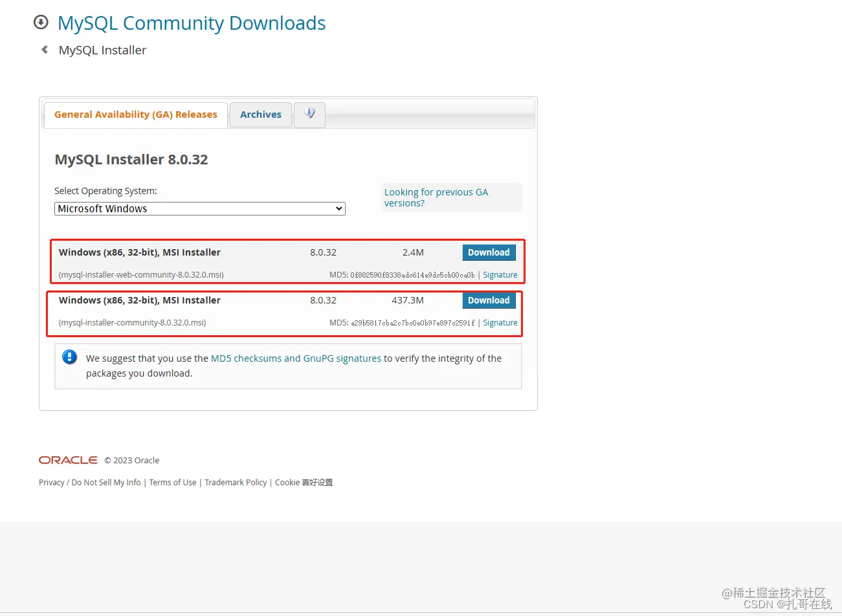Click the MD5 hash of the 437.3M installer
Viewport: 842px width, 616px height.
[x=412, y=323]
